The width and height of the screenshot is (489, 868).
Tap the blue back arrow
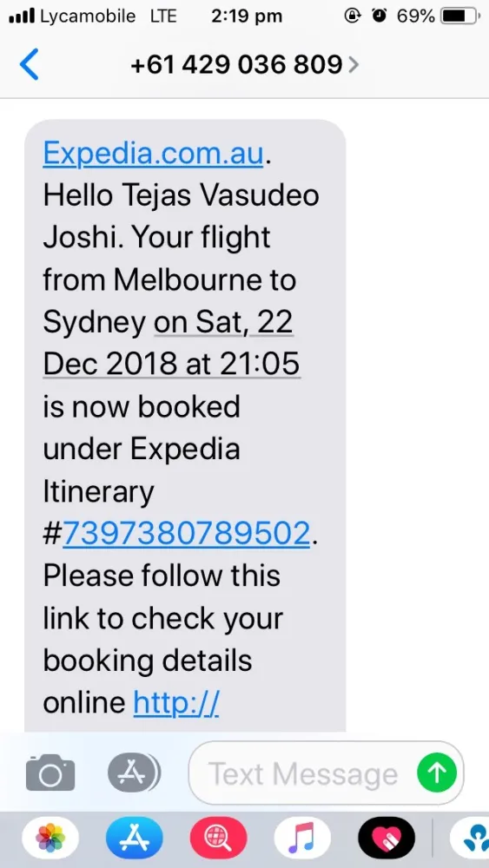pos(29,65)
